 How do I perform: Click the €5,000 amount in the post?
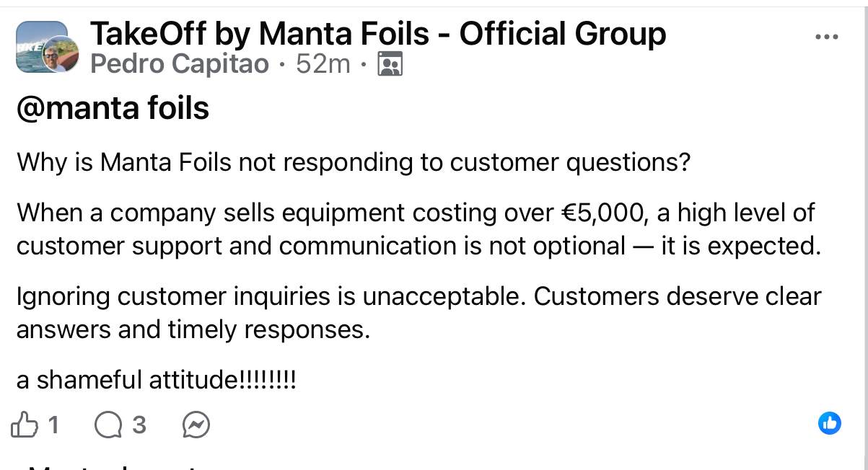(x=605, y=213)
